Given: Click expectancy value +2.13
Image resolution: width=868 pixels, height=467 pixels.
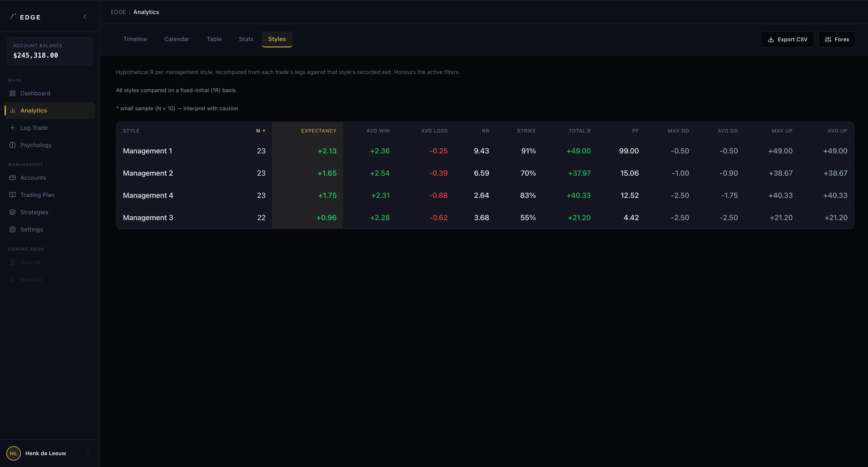Looking at the screenshot, I should pos(327,151).
